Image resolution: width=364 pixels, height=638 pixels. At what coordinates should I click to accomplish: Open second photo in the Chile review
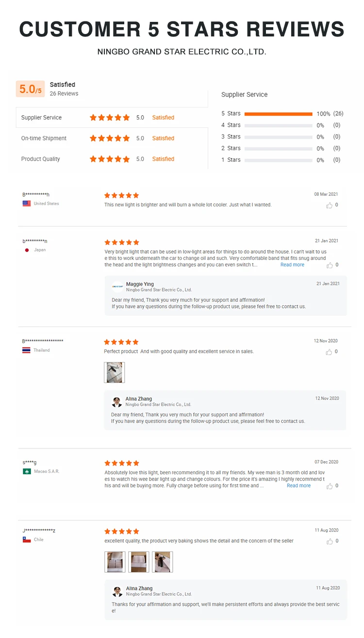tap(139, 562)
